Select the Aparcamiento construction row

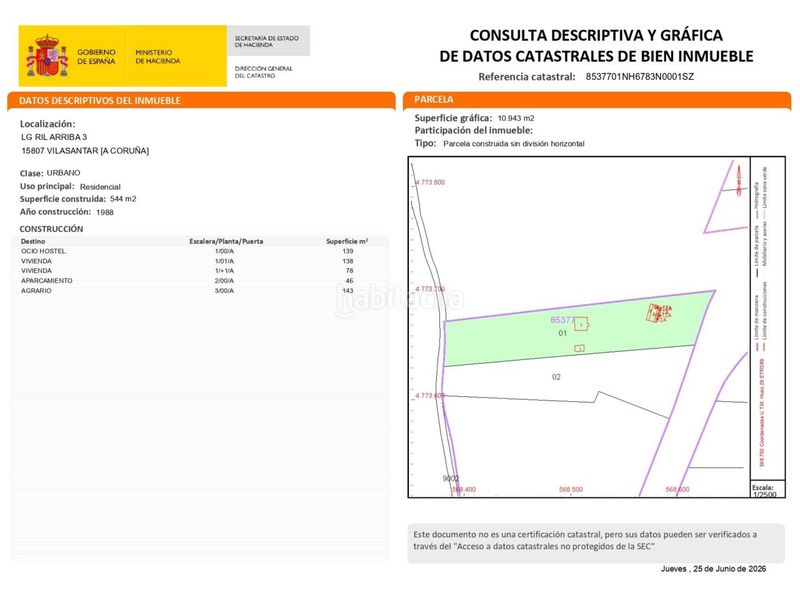tap(199, 281)
